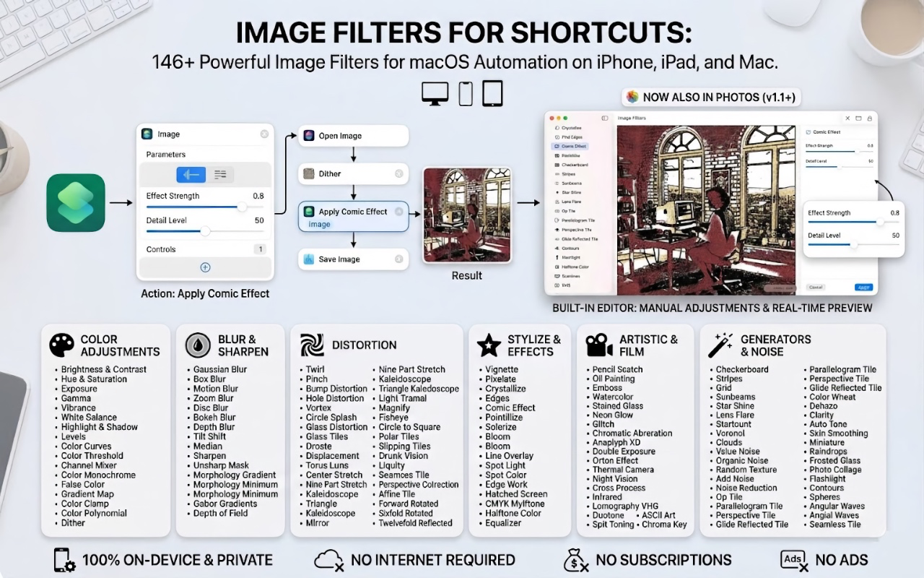Click the app icon in the Image panel header
The image size is (924, 578).
(x=147, y=134)
